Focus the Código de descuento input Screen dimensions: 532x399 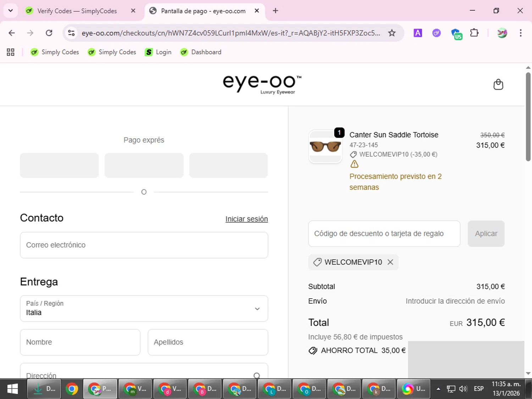coord(384,234)
